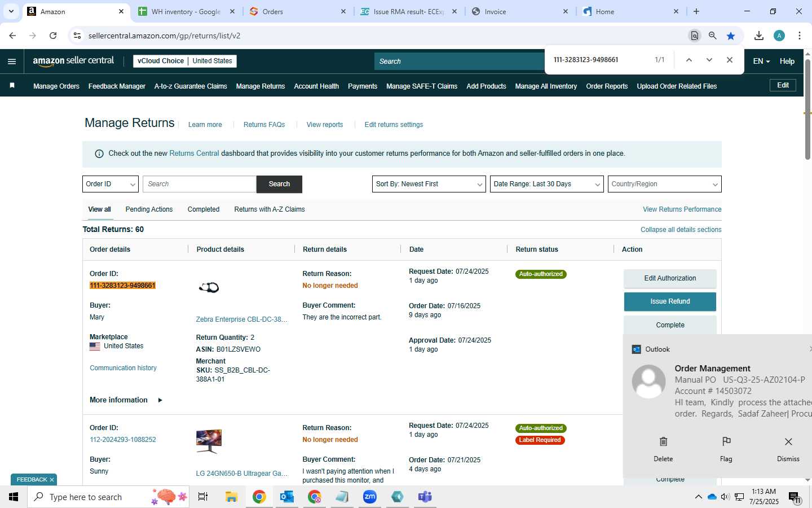Viewport: 812px width, 508px height.
Task: Switch to the Orders browser tab
Action: [x=298, y=11]
